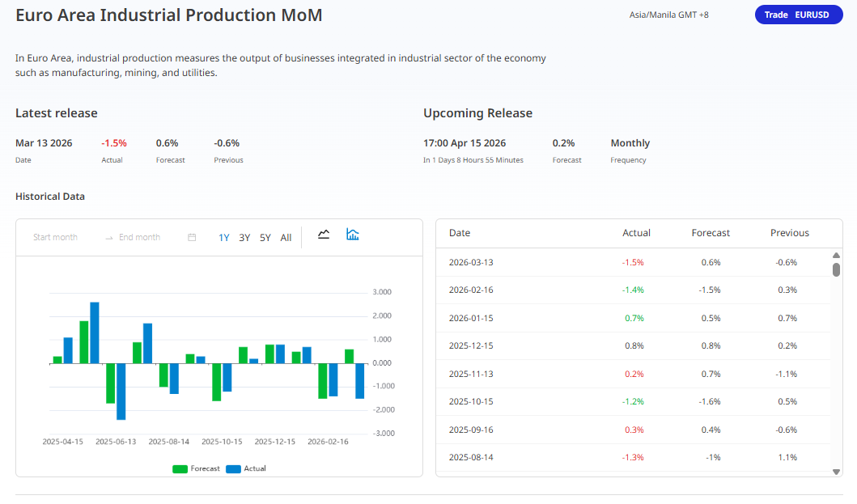857x504 pixels.
Task: Click the End month input field
Action: [139, 238]
